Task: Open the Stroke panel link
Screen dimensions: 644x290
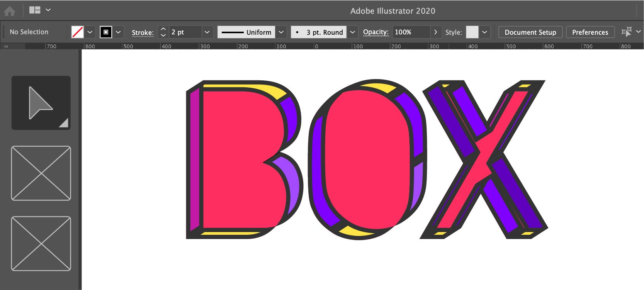Action: tap(143, 32)
